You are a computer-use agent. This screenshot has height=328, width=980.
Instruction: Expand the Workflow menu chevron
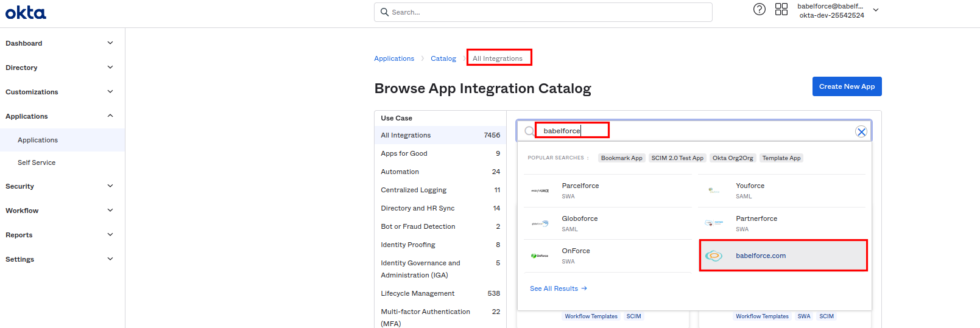[110, 210]
